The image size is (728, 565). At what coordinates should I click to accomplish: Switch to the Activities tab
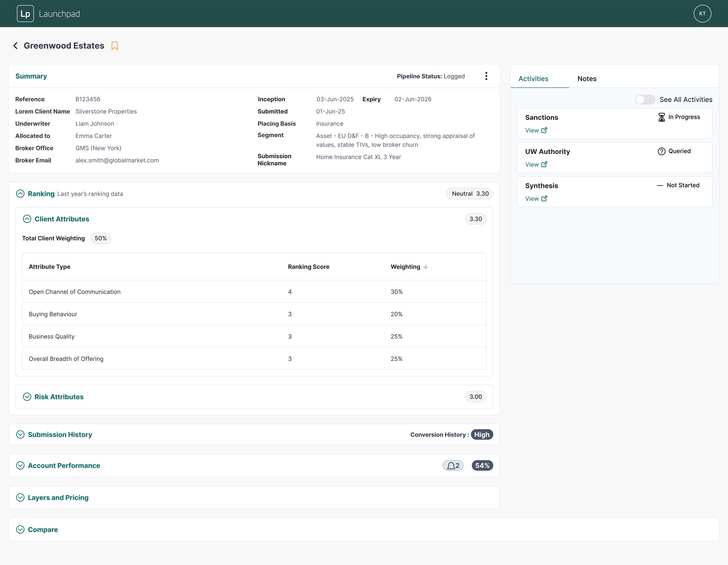[533, 79]
